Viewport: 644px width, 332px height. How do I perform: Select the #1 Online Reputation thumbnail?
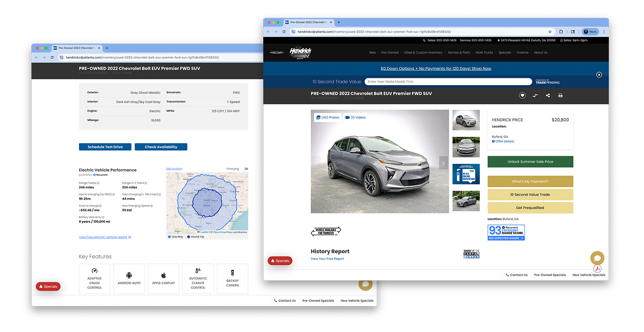[x=466, y=174]
